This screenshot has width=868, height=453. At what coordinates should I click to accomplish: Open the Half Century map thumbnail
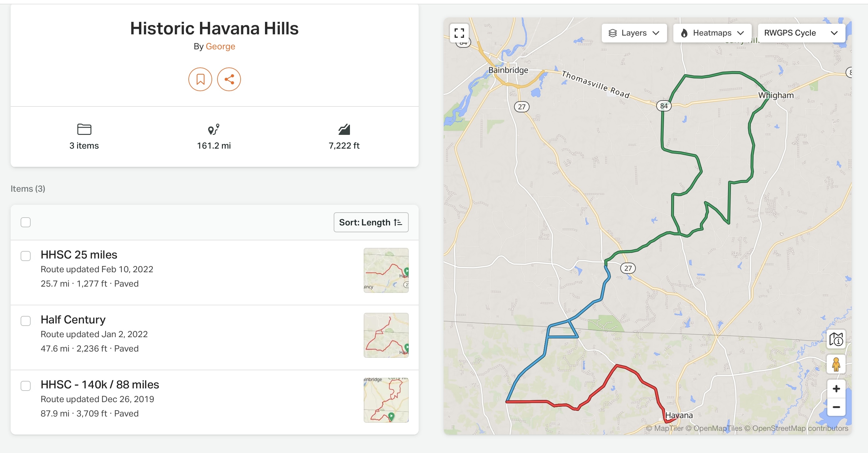click(x=386, y=335)
